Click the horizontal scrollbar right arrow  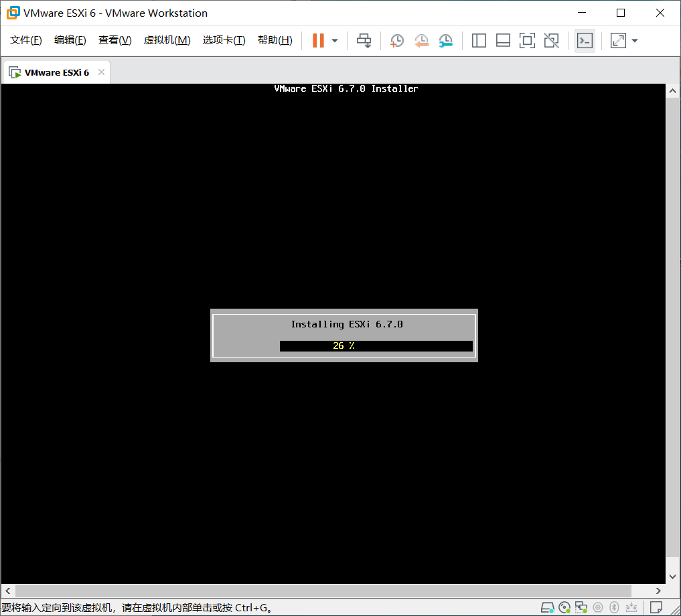[658, 591]
